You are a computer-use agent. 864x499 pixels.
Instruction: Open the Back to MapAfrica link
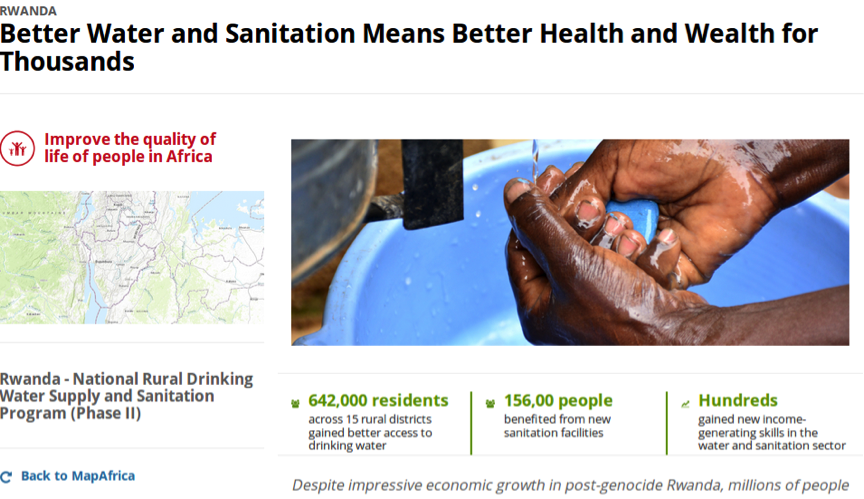click(x=78, y=476)
